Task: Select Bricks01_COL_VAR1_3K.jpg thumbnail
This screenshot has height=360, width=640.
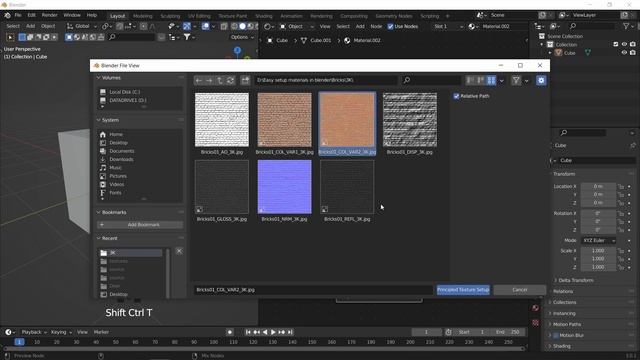Action: click(x=284, y=120)
